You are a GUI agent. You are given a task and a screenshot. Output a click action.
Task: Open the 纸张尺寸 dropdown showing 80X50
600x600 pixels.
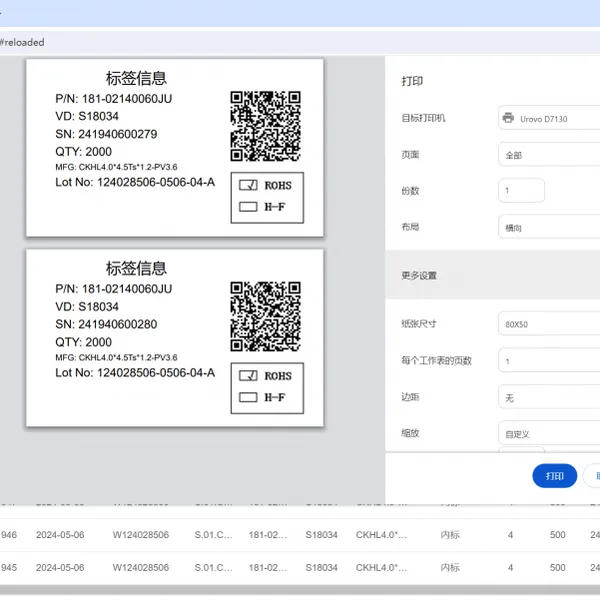(549, 324)
